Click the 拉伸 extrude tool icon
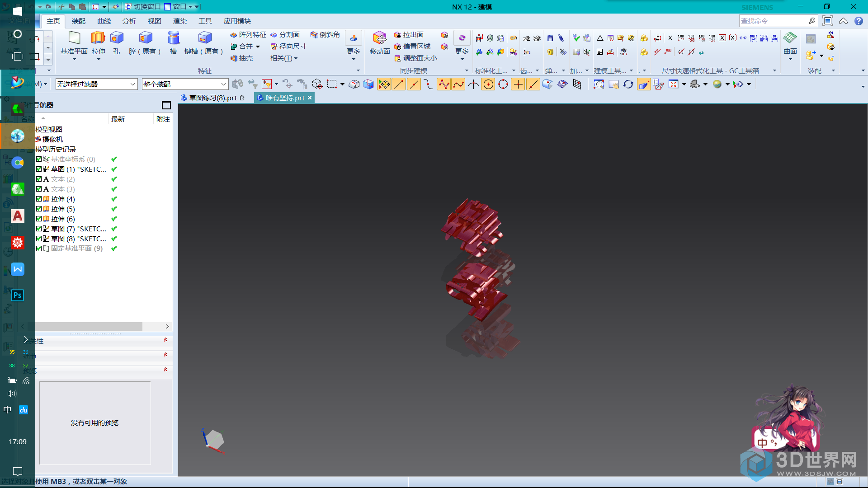The height and width of the screenshot is (488, 868). tap(98, 38)
